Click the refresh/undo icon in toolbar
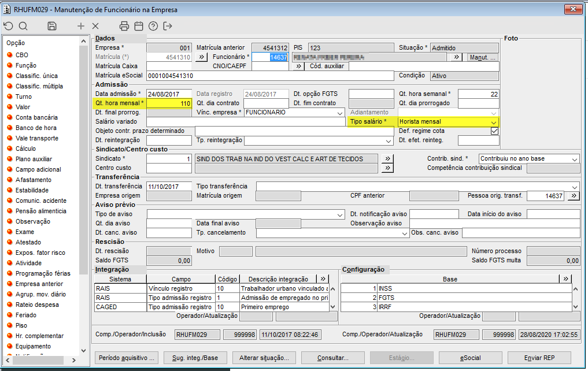The height and width of the screenshot is (371, 588). (x=8, y=26)
